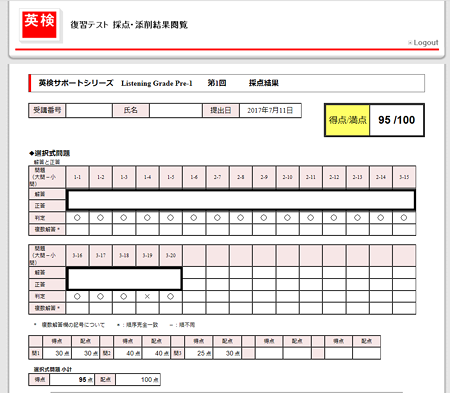Click the question 3-16 header cell
Image resolution: width=450 pixels, height=393 pixels.
(77, 255)
